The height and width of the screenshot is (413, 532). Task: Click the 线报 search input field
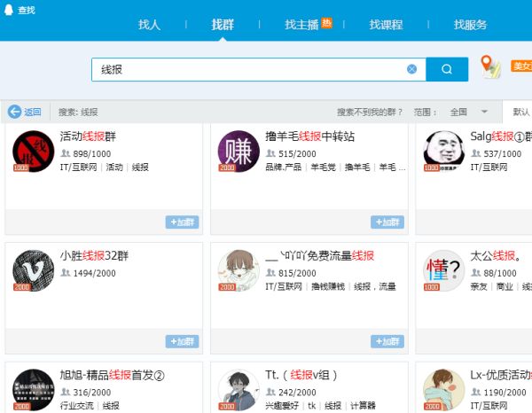[248, 69]
